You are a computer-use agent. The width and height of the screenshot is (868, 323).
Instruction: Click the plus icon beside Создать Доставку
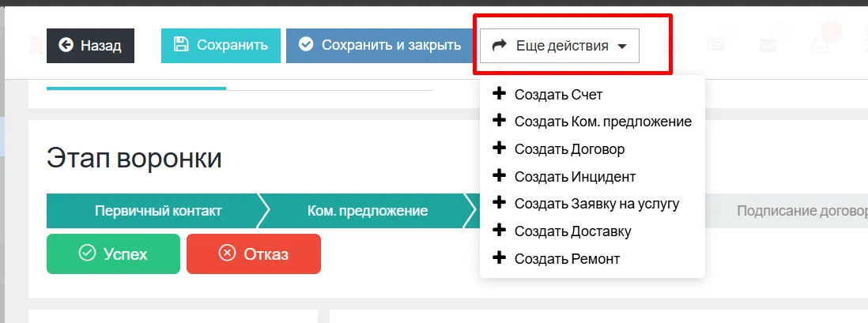[x=499, y=231]
